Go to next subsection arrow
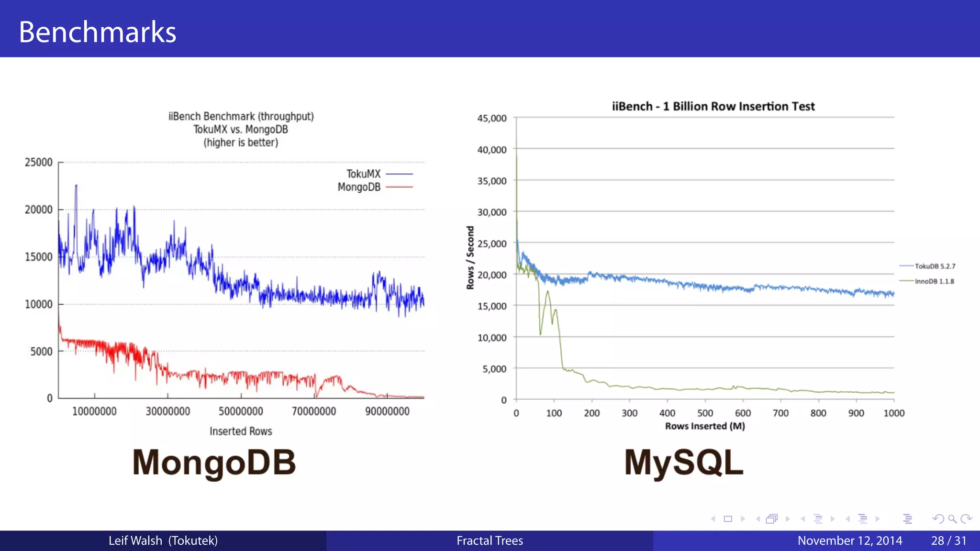980x551 pixels. point(833,519)
